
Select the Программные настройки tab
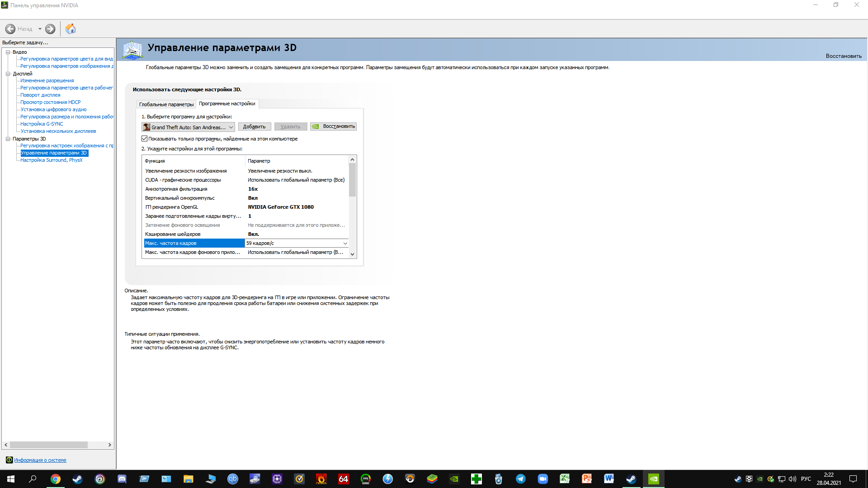227,104
